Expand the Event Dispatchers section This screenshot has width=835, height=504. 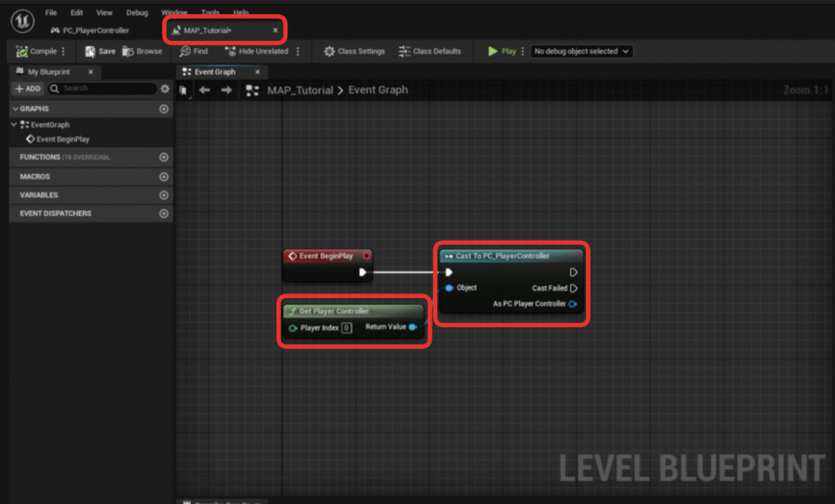tap(55, 213)
